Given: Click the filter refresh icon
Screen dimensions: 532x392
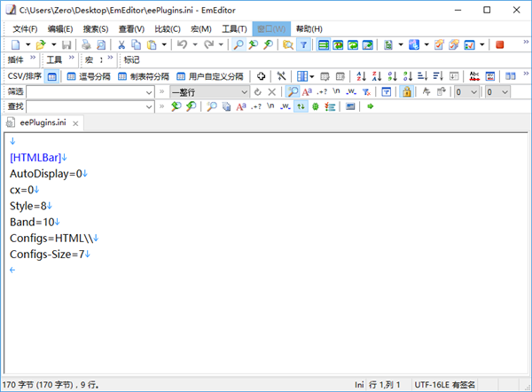Looking at the screenshot, I should click(x=257, y=92).
